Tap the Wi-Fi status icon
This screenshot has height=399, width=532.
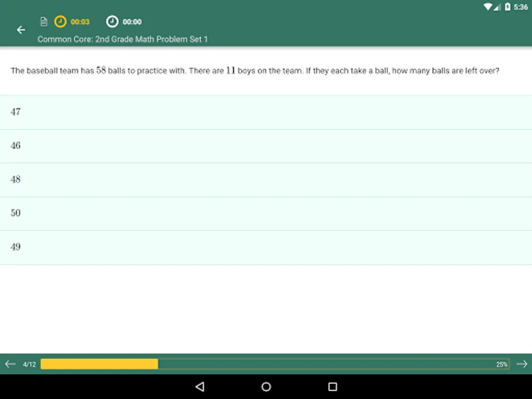pyautogui.click(x=488, y=7)
